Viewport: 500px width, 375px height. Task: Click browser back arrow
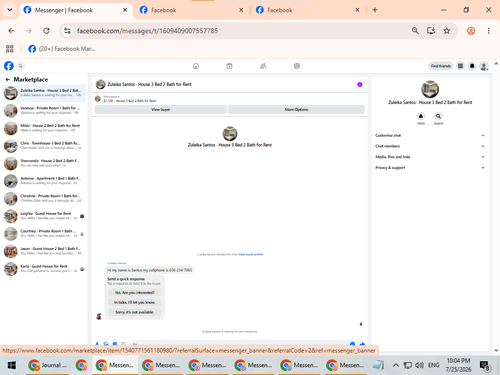click(11, 31)
